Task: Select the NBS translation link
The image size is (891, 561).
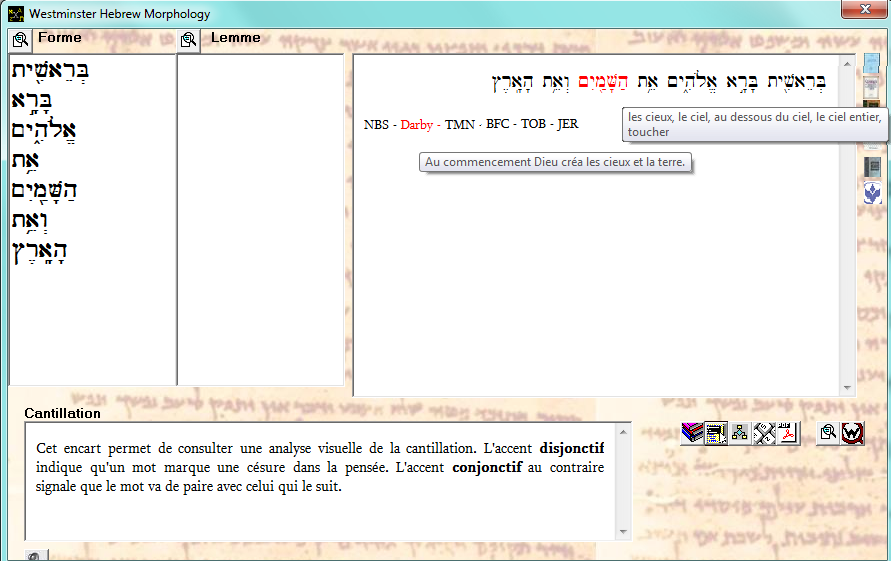Action: pos(376,124)
